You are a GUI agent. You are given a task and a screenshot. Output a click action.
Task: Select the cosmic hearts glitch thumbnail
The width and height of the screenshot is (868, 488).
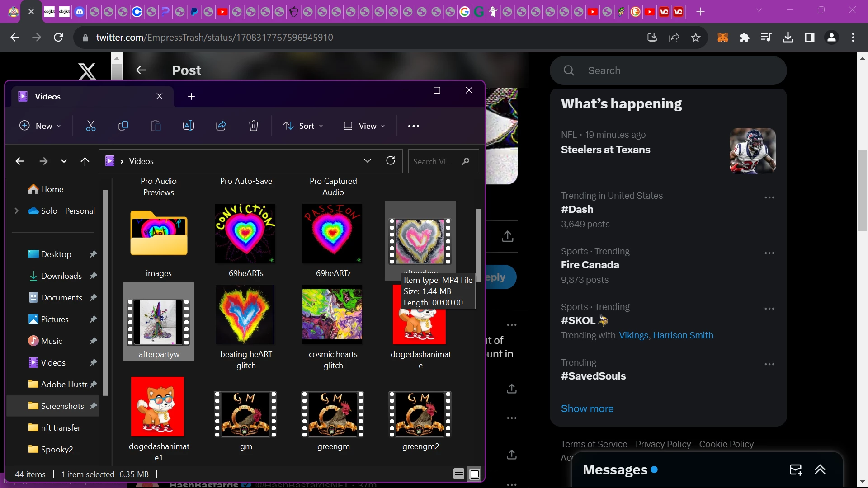[x=333, y=315]
